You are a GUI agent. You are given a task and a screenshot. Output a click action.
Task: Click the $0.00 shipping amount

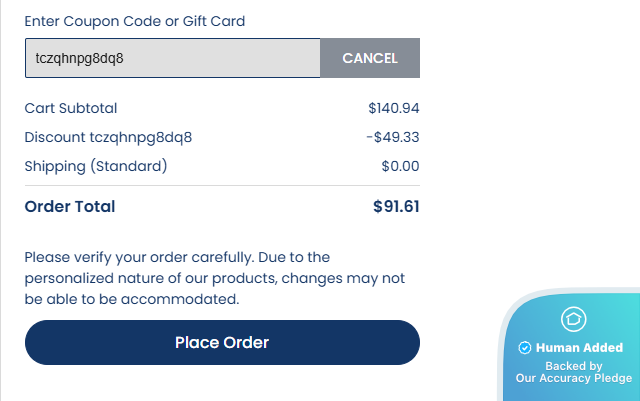point(400,166)
